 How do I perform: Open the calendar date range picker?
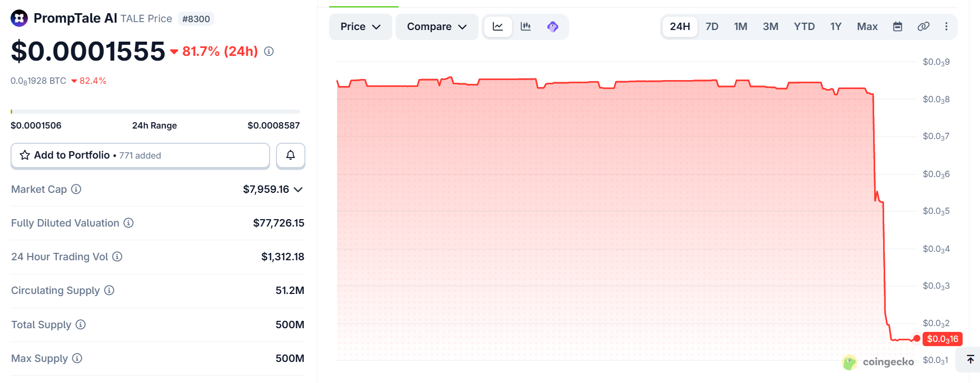(x=898, y=26)
